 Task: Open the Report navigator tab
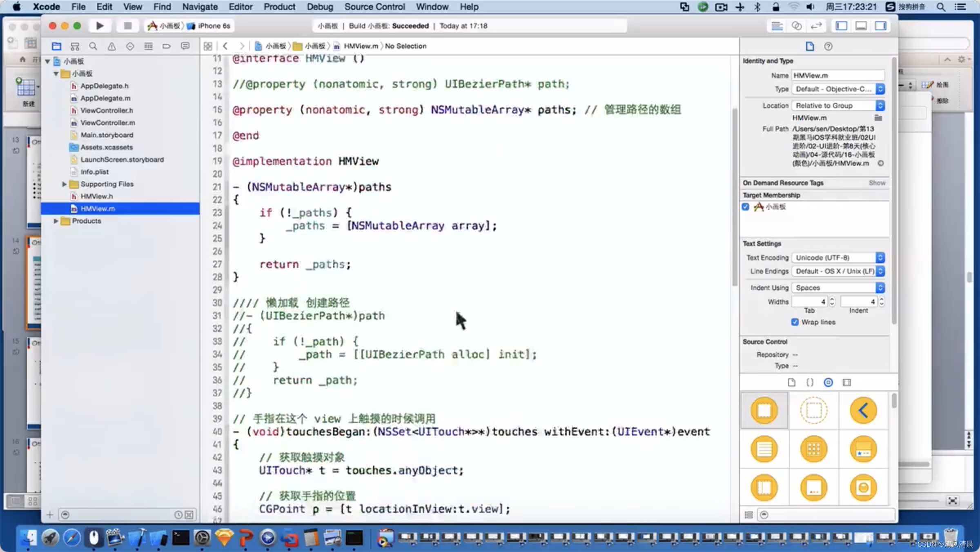coord(185,46)
